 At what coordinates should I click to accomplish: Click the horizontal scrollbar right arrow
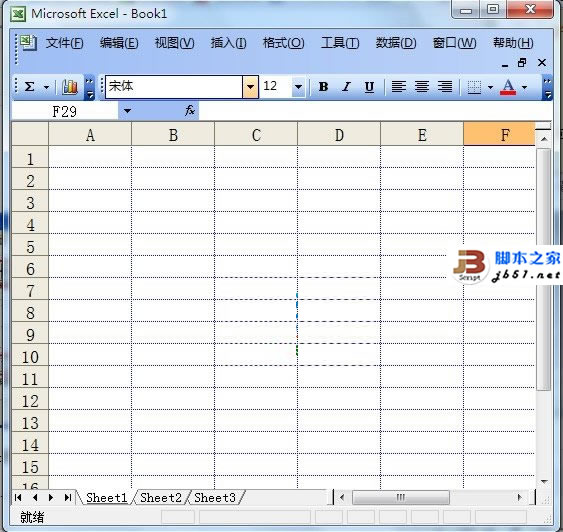pos(519,498)
